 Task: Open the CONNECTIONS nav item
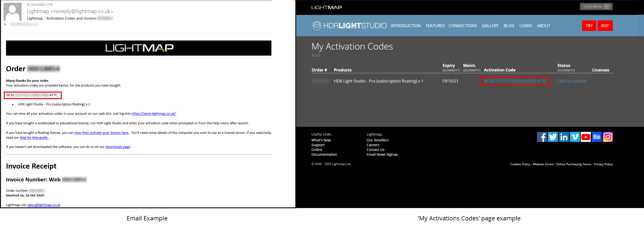(463, 26)
